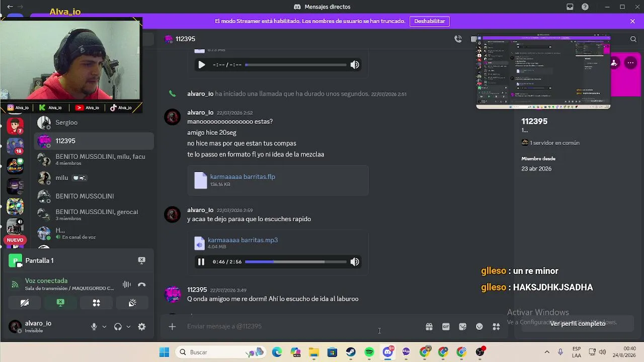Search the conversation with the magnifier icon

633,39
